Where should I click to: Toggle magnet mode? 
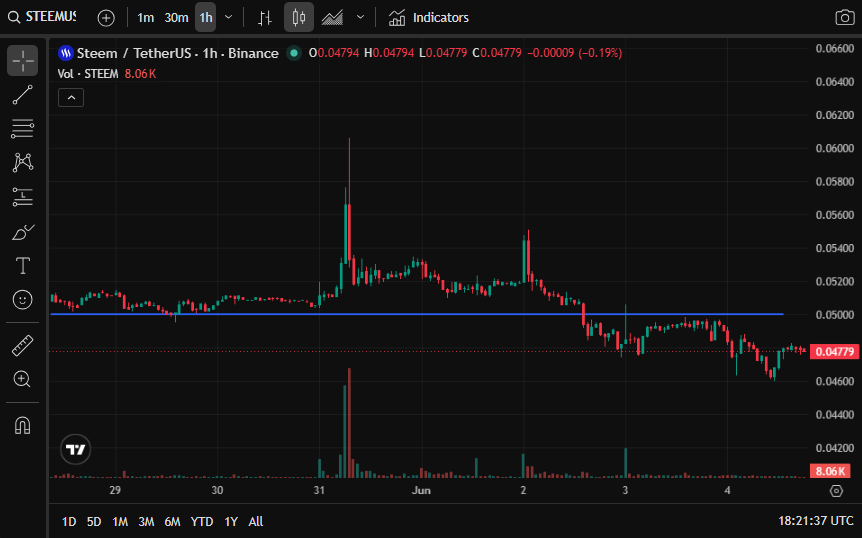coord(23,425)
